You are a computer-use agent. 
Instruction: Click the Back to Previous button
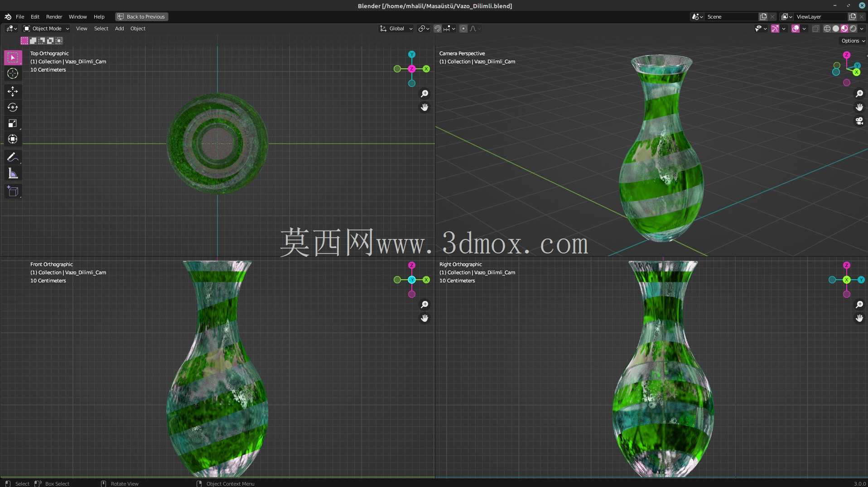[x=141, y=17]
